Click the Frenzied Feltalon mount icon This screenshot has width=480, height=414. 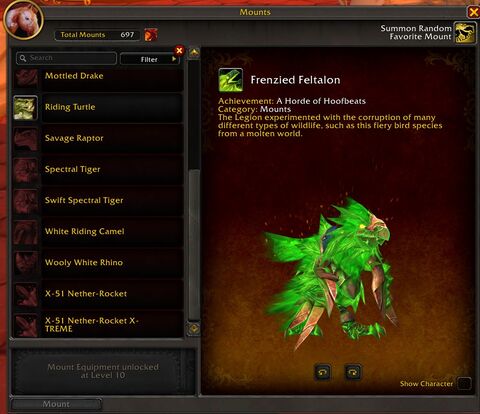tap(231, 80)
